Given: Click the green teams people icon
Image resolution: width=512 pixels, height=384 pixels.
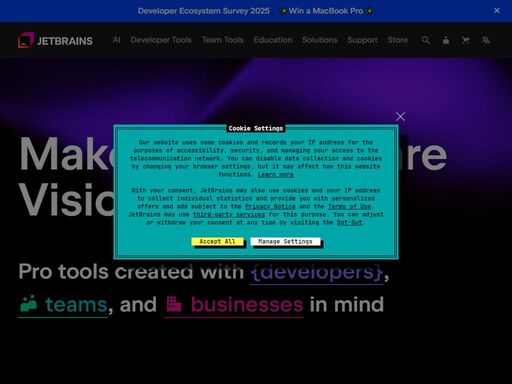Looking at the screenshot, I should point(29,303).
